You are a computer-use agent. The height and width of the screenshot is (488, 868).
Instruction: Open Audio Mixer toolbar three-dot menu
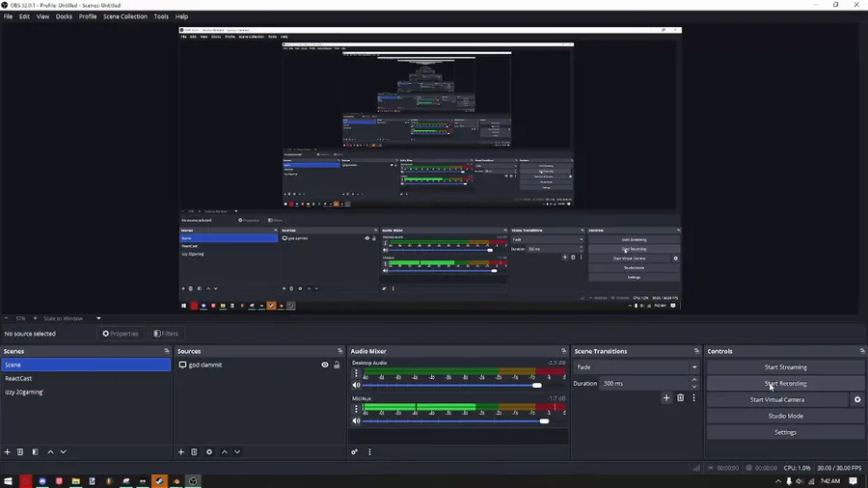pyautogui.click(x=369, y=452)
